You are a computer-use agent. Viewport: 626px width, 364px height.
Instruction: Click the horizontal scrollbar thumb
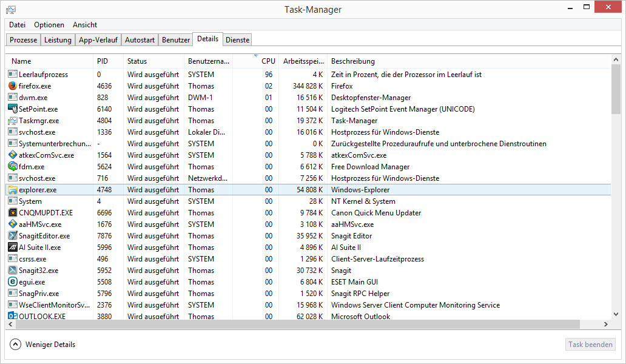[297, 324]
